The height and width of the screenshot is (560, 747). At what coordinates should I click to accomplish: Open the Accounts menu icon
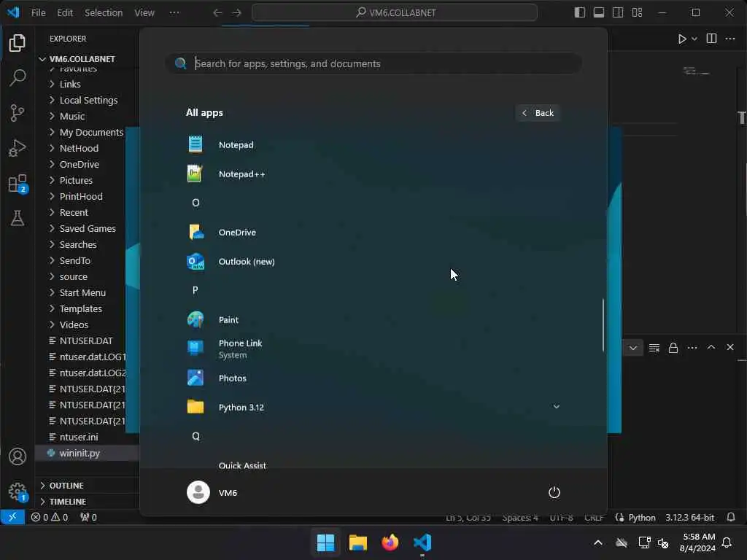click(x=18, y=456)
